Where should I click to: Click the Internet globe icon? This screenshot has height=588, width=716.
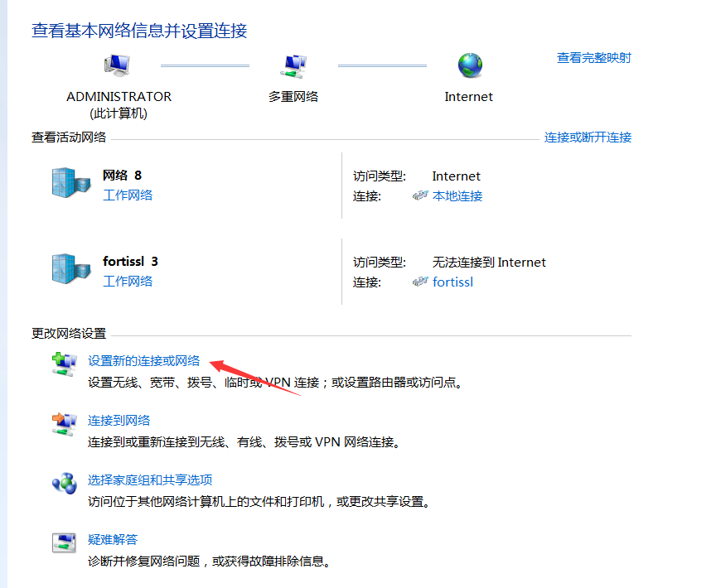coord(469,66)
